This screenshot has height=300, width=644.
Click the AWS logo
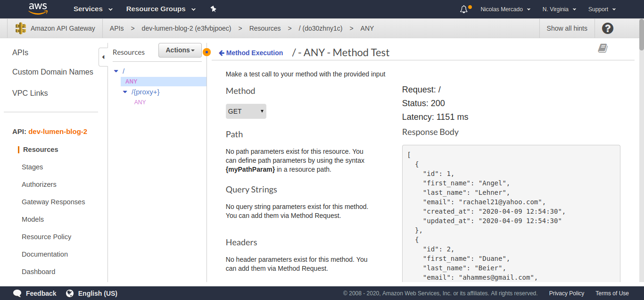pos(38,8)
